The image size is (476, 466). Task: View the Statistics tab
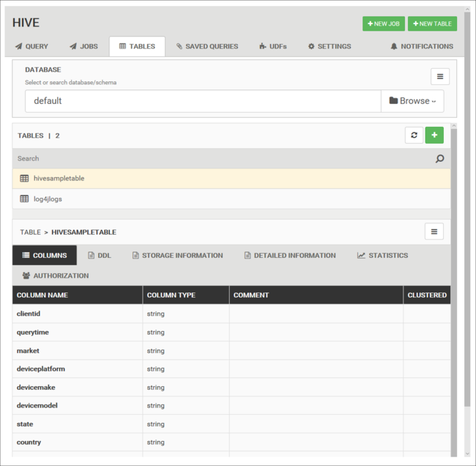point(382,256)
